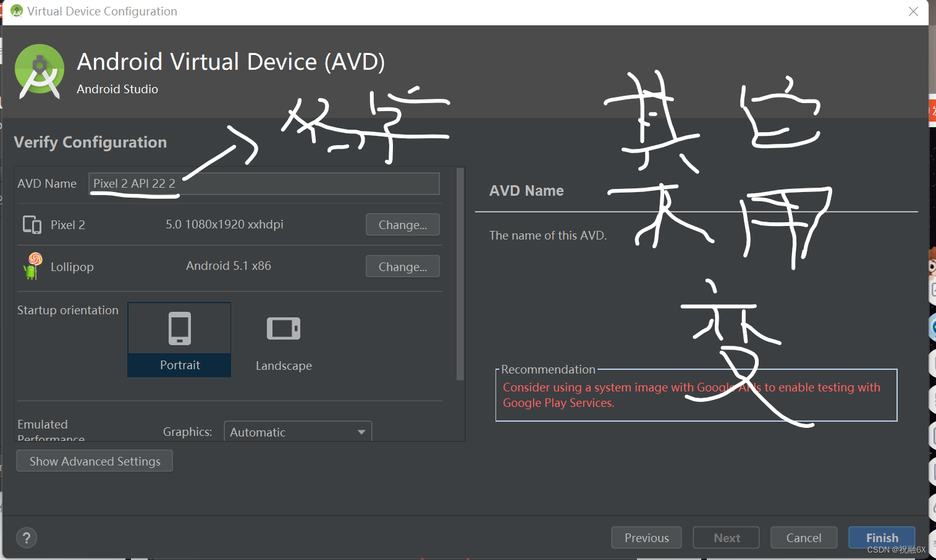Change the Lollipop system image
936x560 pixels.
click(x=403, y=267)
